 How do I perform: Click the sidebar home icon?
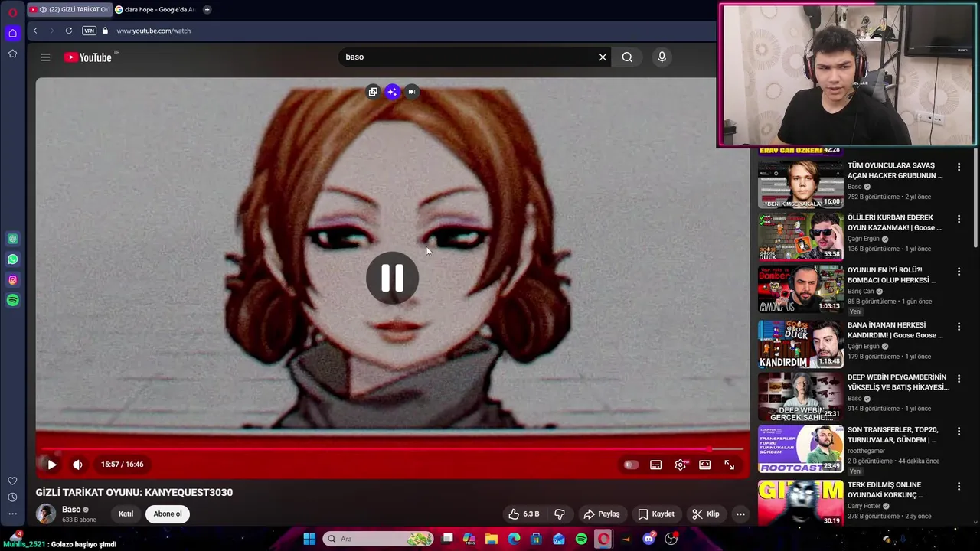[x=12, y=33]
